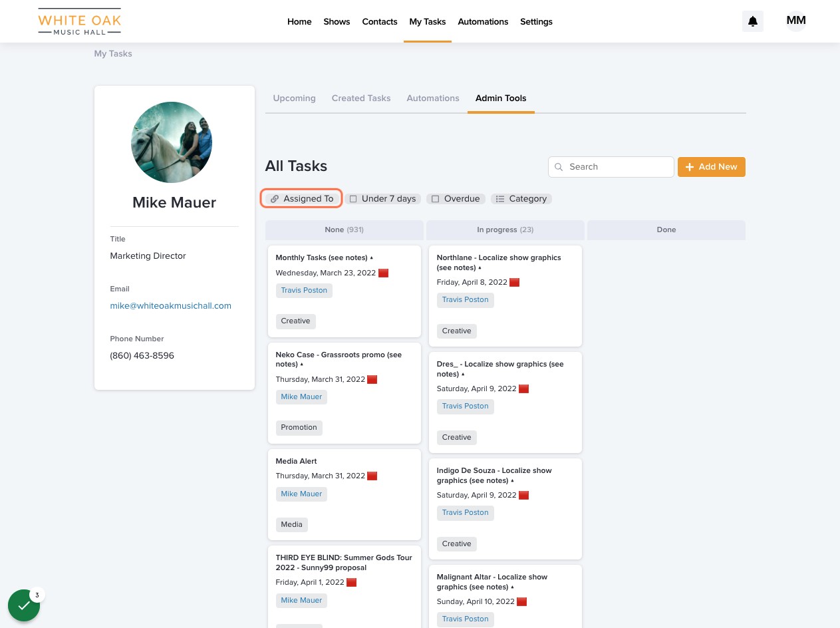Click red flag on Indigo De Souza card
Screen dimensions: 840x628
click(x=523, y=495)
